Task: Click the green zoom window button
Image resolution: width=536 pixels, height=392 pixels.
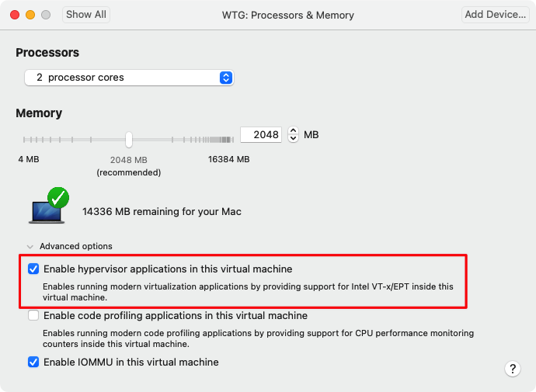Action: pos(47,15)
